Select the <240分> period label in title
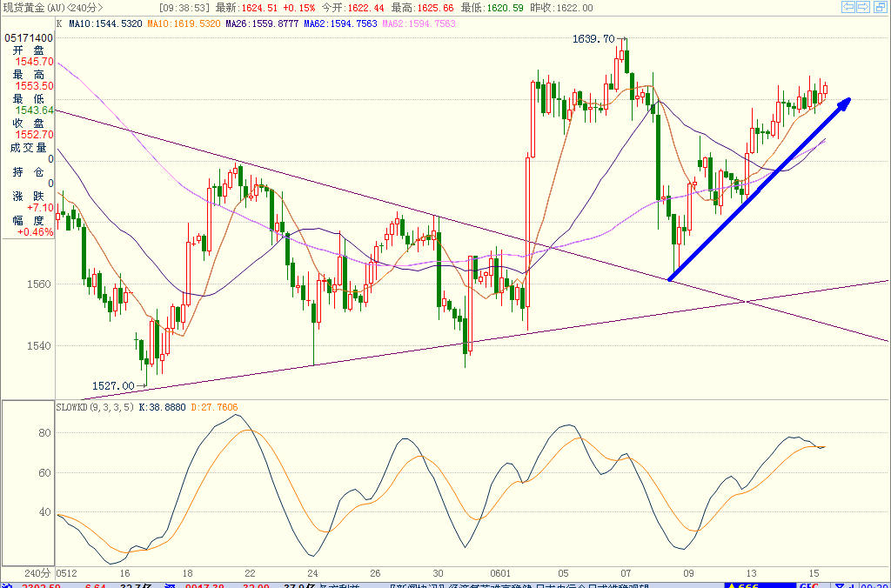This screenshot has width=891, height=588. [x=84, y=8]
